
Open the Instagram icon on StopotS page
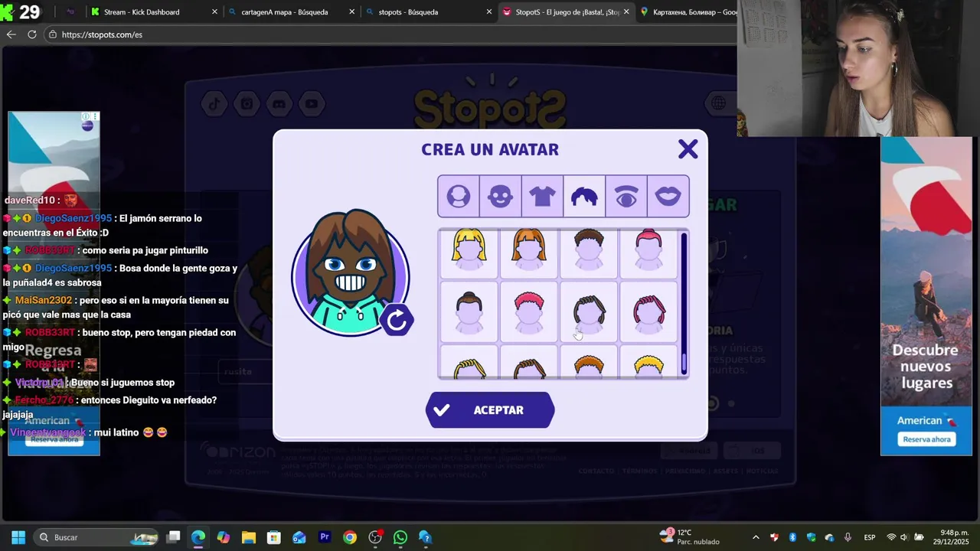(247, 104)
